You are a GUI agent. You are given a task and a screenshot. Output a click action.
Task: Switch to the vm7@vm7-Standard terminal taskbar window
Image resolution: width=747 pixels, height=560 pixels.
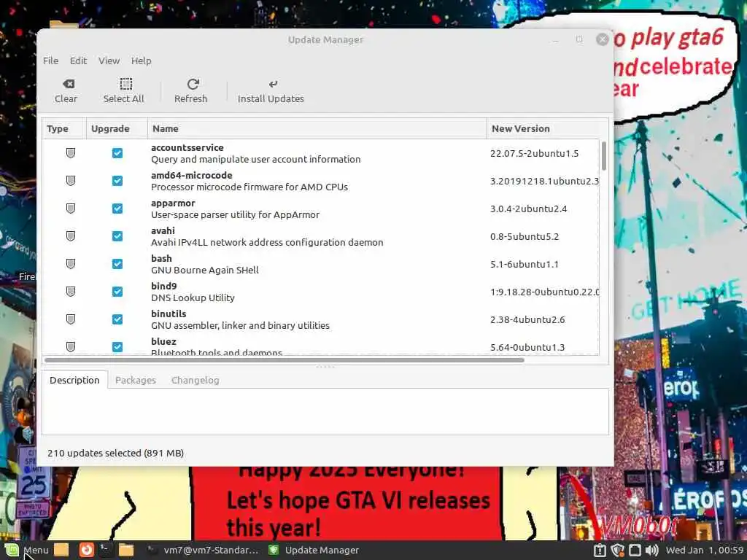[x=203, y=550]
